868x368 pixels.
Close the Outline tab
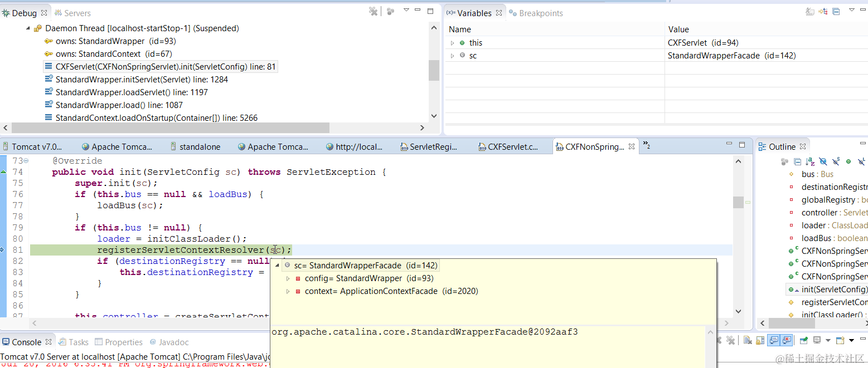(x=803, y=147)
